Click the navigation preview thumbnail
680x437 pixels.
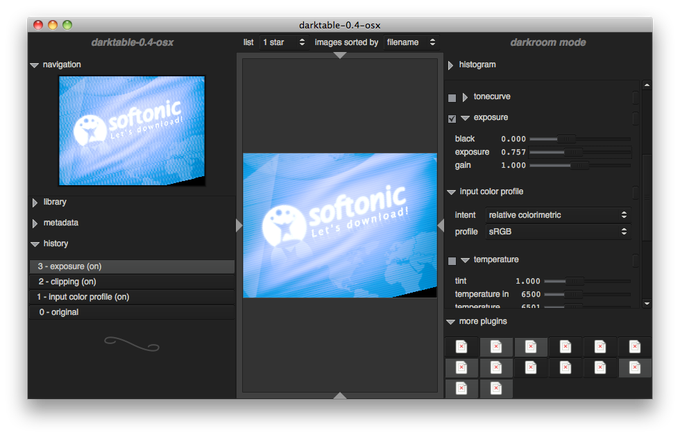tap(132, 131)
